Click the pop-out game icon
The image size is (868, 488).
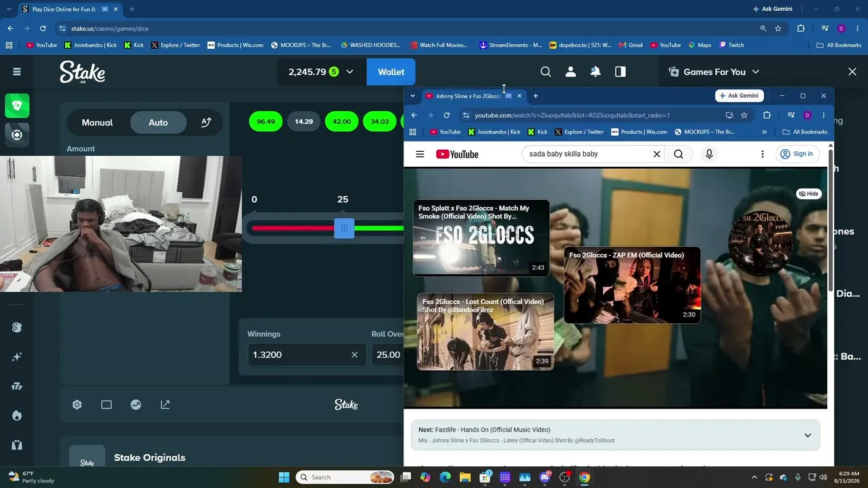pyautogui.click(x=165, y=405)
